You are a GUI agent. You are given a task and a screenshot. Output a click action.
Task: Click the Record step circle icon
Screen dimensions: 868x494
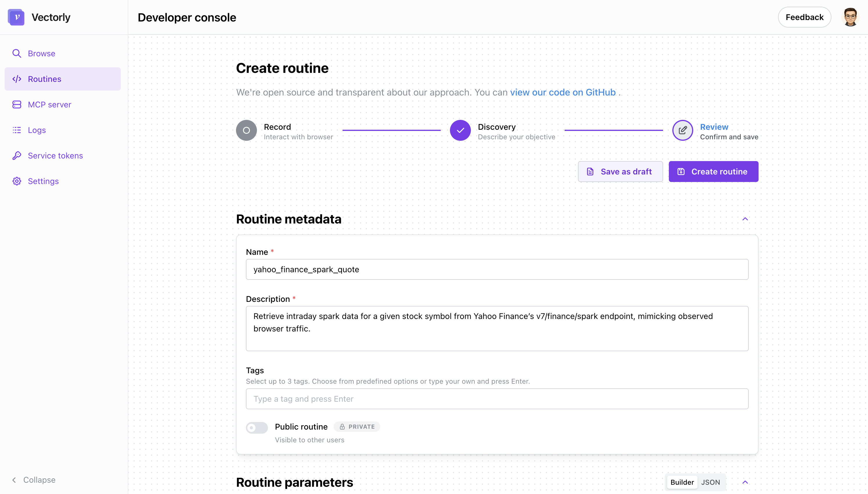tap(246, 130)
